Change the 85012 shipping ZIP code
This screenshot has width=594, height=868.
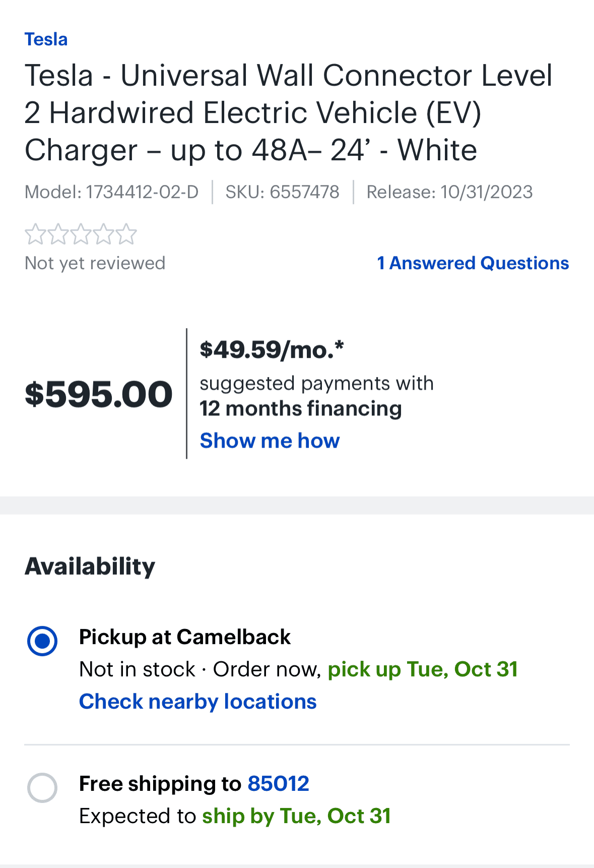278,784
